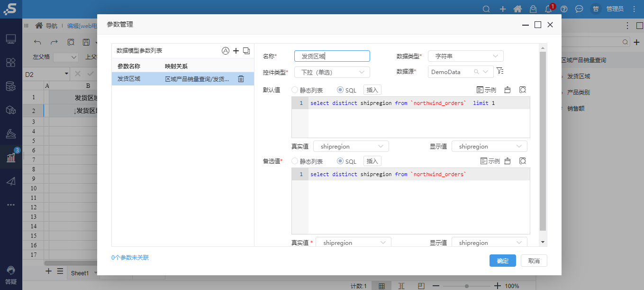Preview the 备选值 SQL query result
644x290 pixels.
pyautogui.click(x=522, y=161)
